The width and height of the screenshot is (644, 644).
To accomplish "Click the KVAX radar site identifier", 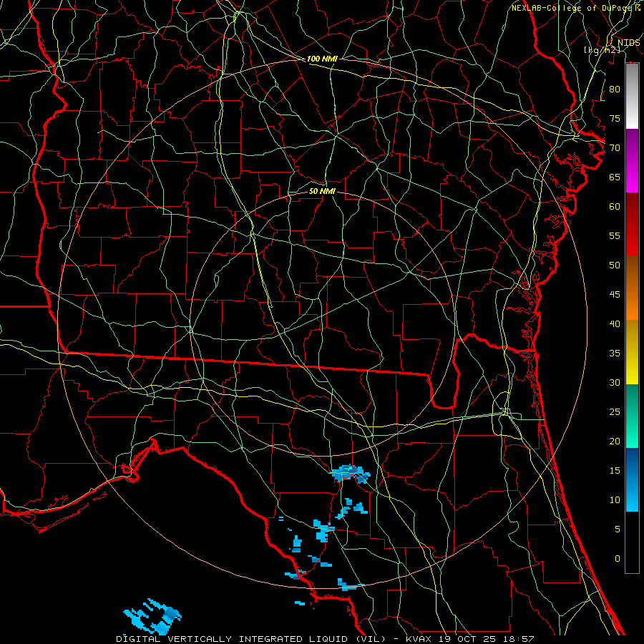I will coord(419,639).
